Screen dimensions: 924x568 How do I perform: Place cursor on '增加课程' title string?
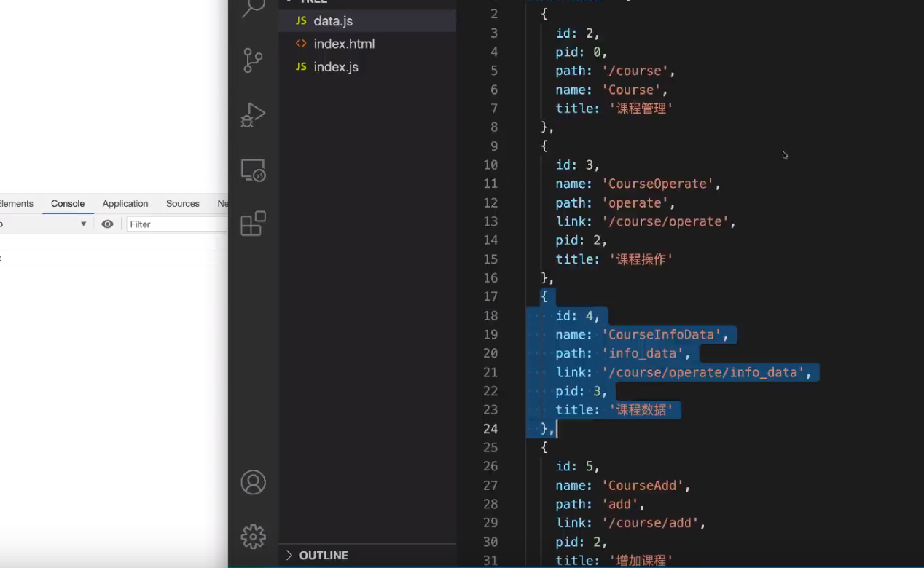(x=641, y=561)
